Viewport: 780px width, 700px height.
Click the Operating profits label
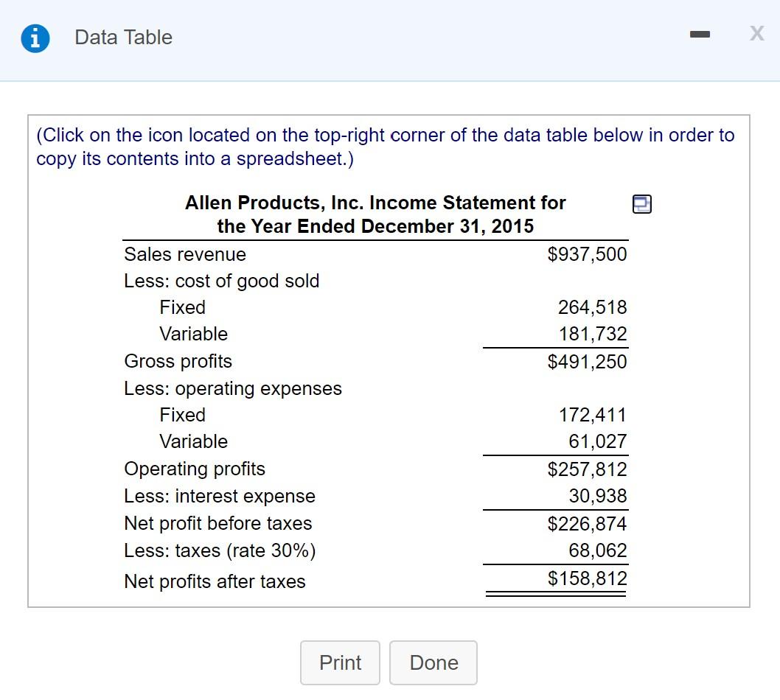(195, 469)
